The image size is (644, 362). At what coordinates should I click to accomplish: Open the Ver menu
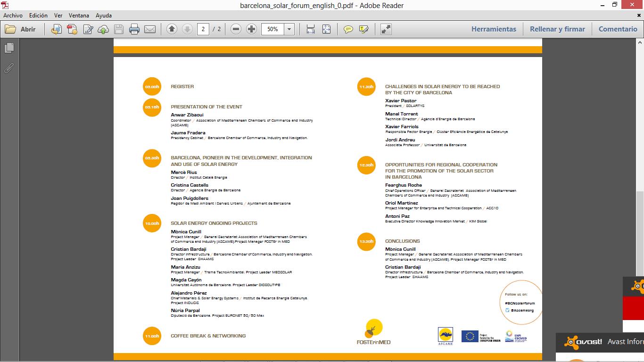click(x=58, y=16)
